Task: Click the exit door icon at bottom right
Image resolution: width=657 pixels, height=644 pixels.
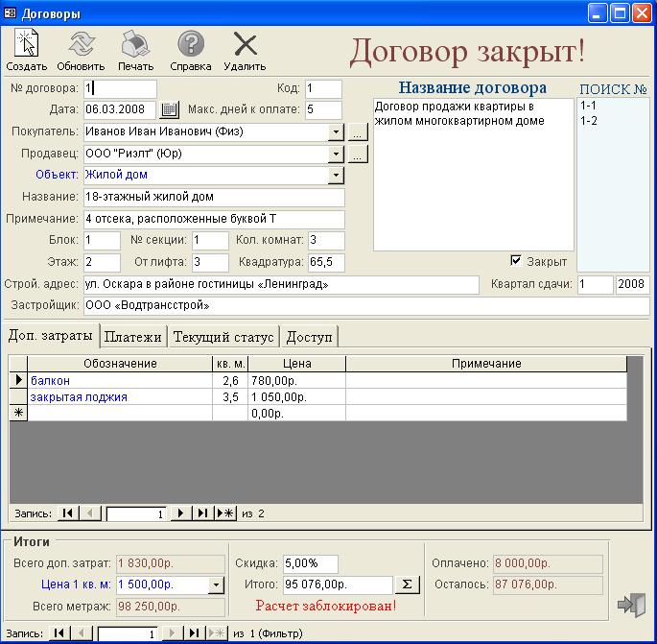Action: point(632,604)
